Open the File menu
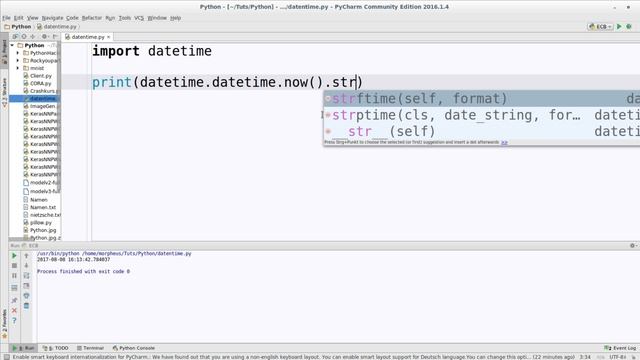 [7, 18]
